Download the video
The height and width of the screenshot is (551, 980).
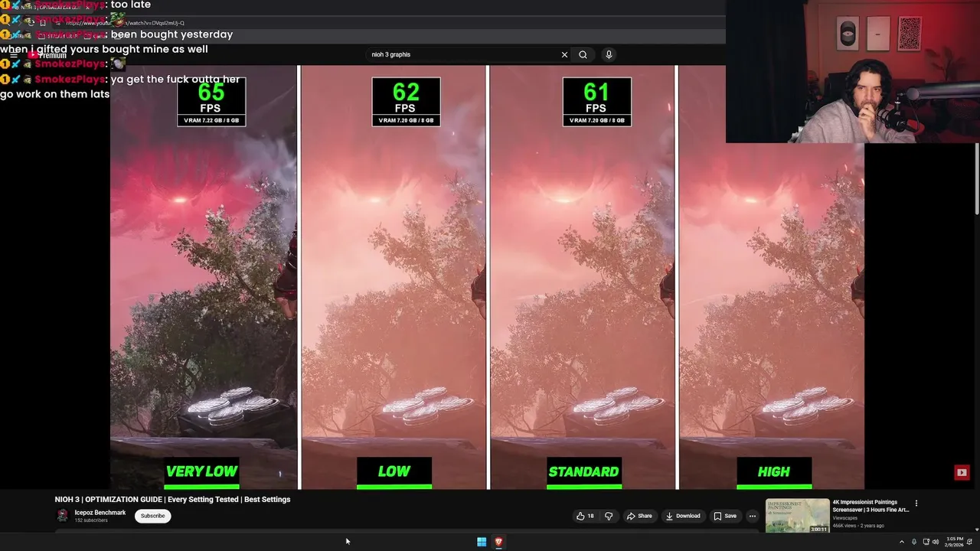tap(683, 516)
